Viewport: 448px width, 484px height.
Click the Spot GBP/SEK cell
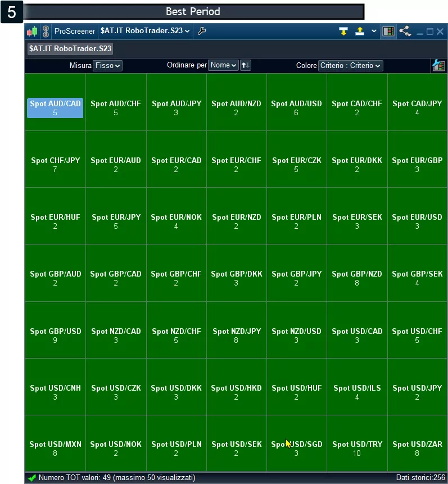coord(417,273)
